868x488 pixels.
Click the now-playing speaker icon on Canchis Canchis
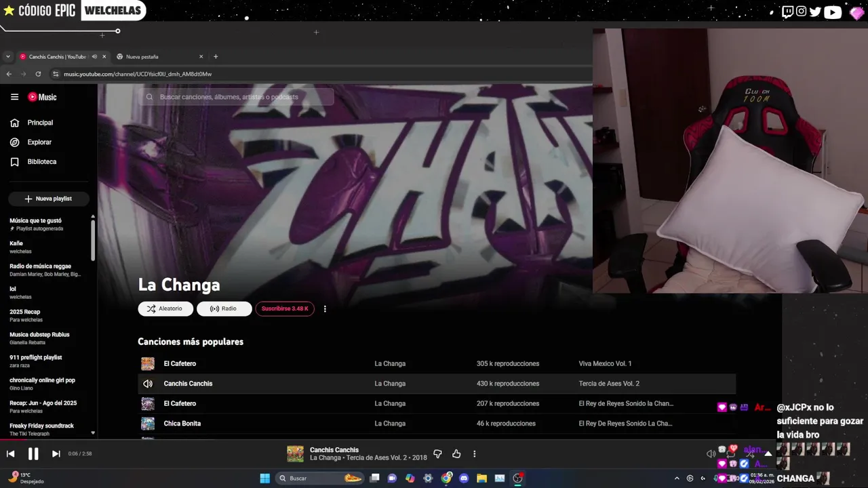tap(148, 384)
